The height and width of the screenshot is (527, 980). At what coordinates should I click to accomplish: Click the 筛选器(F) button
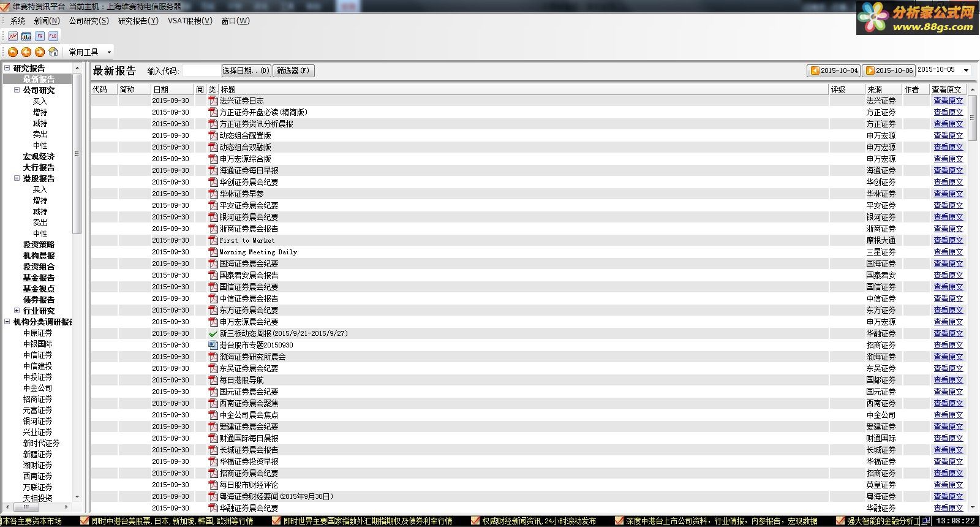293,70
